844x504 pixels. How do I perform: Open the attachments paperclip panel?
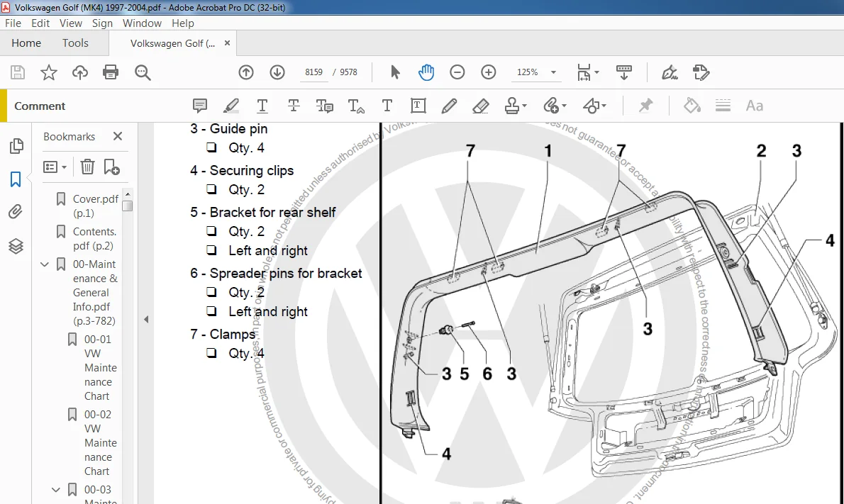pos(16,212)
